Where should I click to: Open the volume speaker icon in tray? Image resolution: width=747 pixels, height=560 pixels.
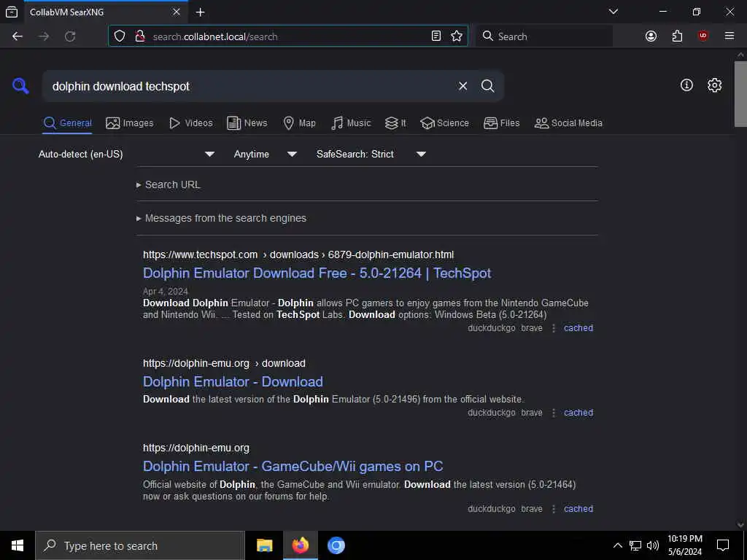[652, 545]
